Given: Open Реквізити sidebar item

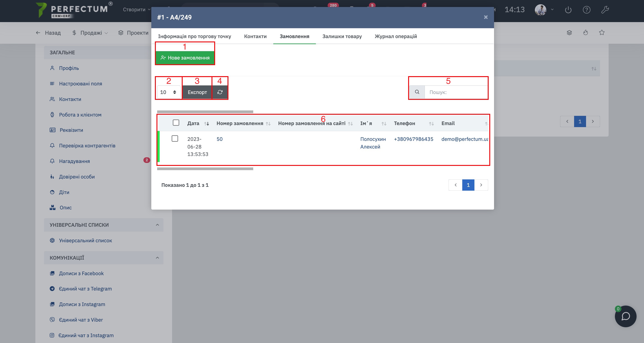Looking at the screenshot, I should [x=71, y=130].
